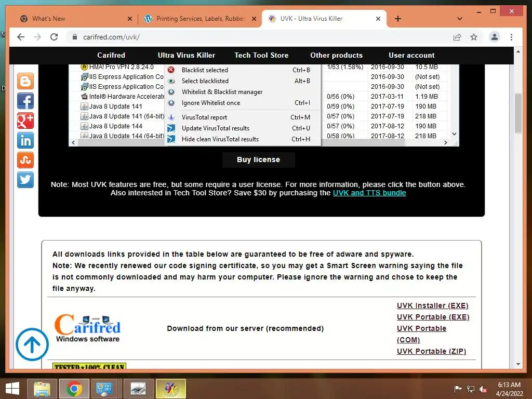Screen dimensions: 532x399
Task: Share page on Google Plus icon
Action: [x=25, y=121]
